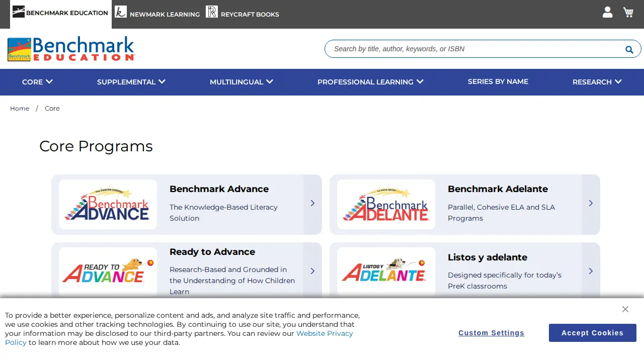Click arrow on Benchmark Advance card
Viewport: 644px width, 362px height.
[312, 203]
